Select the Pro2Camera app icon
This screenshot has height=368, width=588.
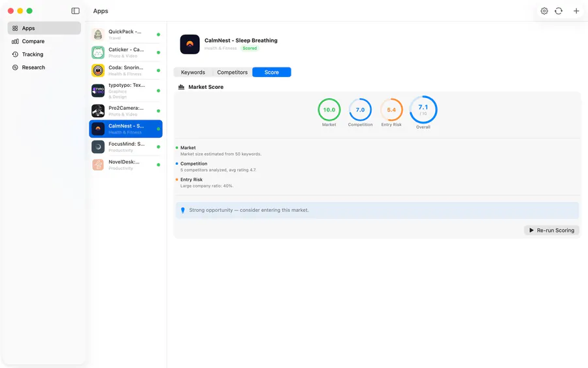click(98, 111)
